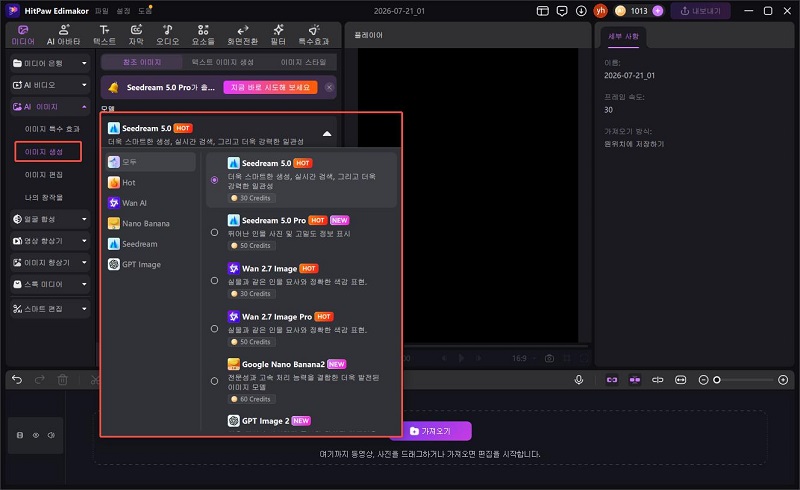The image size is (800, 490).
Task: Filter models by GPT Image category
Action: (151, 264)
